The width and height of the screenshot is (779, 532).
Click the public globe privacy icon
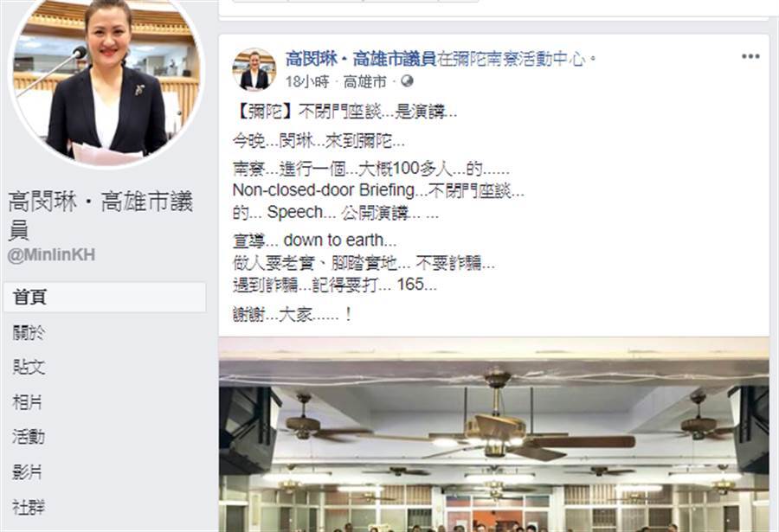pos(408,81)
